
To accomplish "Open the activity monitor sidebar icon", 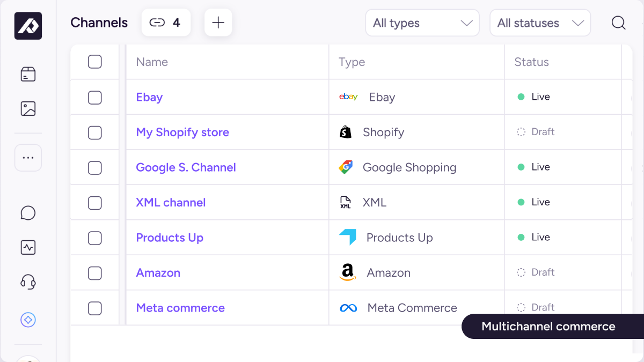I will pyautogui.click(x=28, y=247).
